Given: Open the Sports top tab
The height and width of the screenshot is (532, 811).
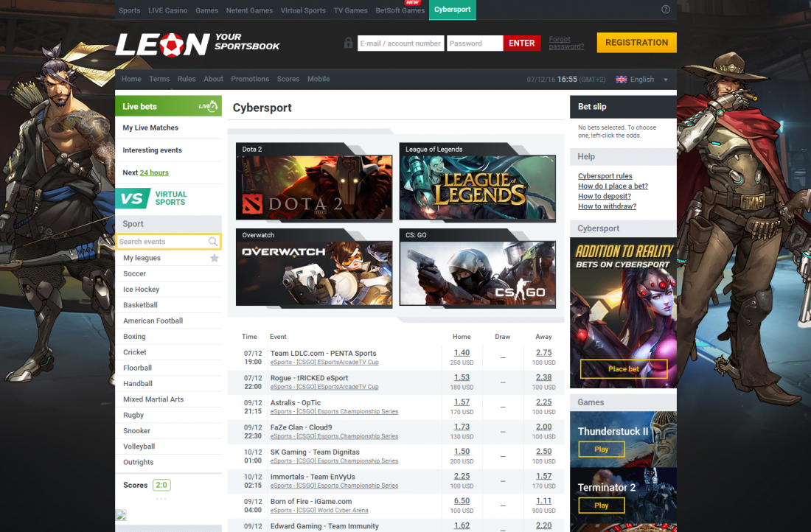Looking at the screenshot, I should tap(129, 10).
